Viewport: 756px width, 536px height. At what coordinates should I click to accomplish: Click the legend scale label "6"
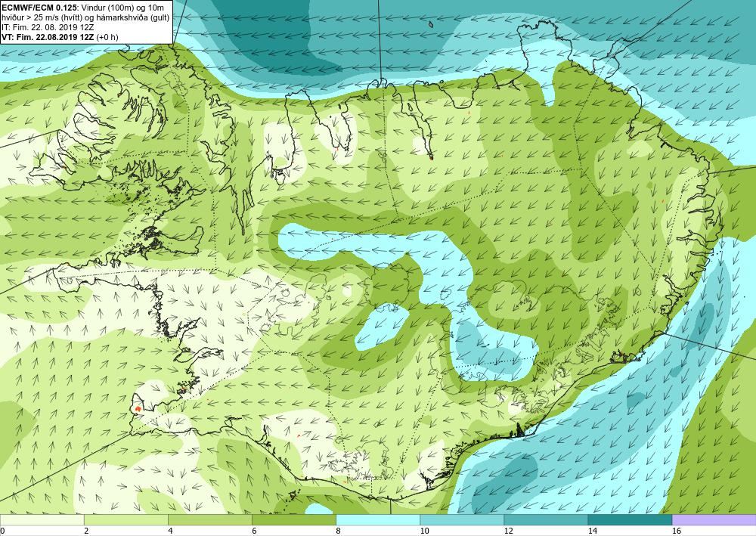coord(254,531)
